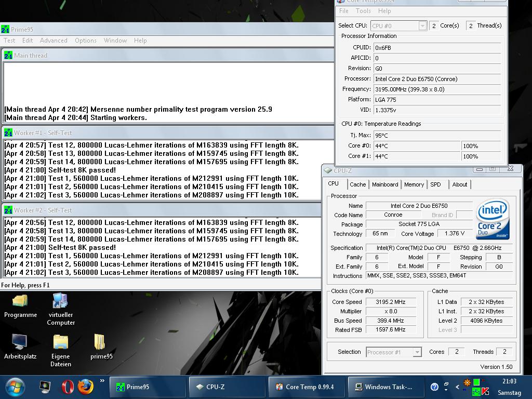Open the Prime95 Edit menu
The width and height of the screenshot is (532, 399).
(28, 41)
